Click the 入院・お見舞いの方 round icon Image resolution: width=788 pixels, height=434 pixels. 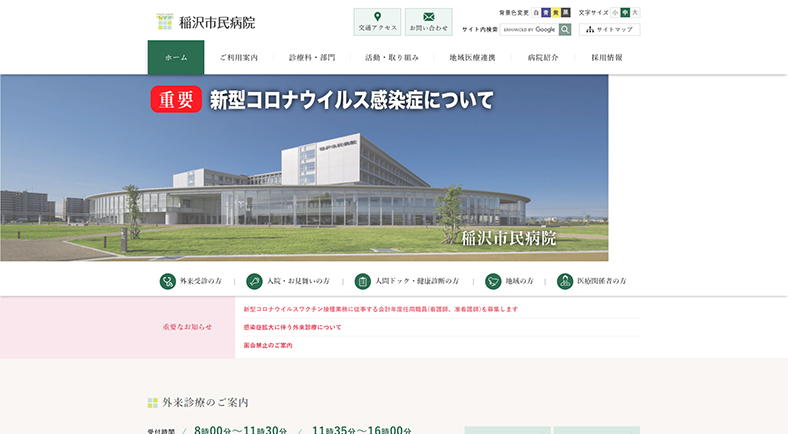coord(254,281)
